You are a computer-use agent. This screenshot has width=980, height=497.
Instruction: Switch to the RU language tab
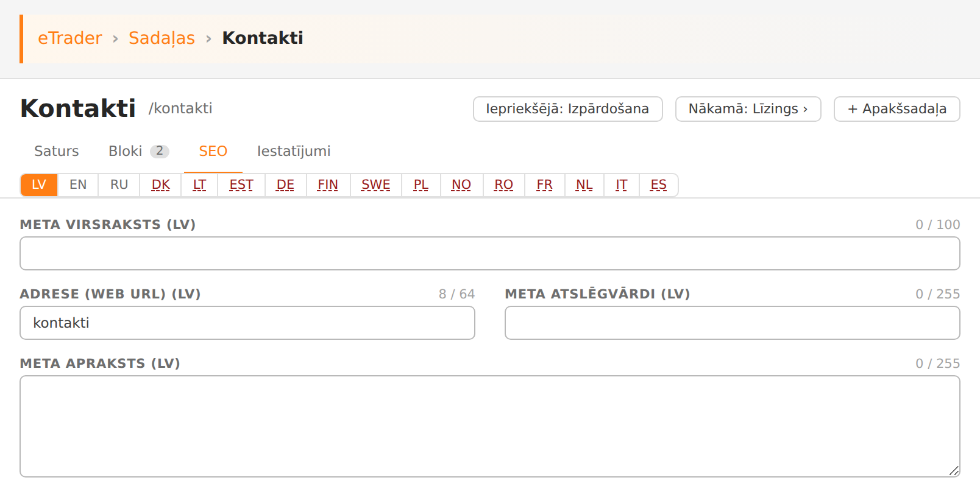(119, 185)
